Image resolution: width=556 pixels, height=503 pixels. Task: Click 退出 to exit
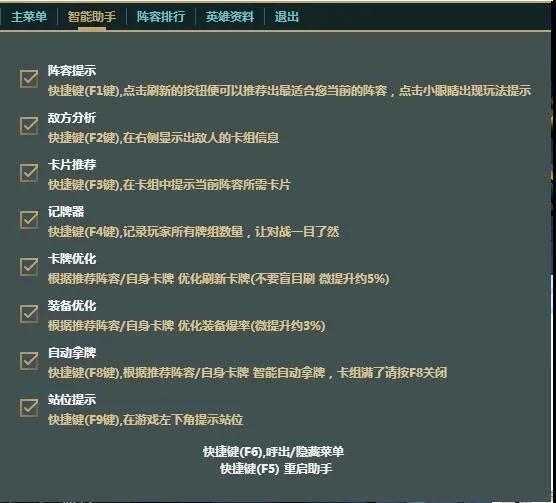click(x=287, y=17)
